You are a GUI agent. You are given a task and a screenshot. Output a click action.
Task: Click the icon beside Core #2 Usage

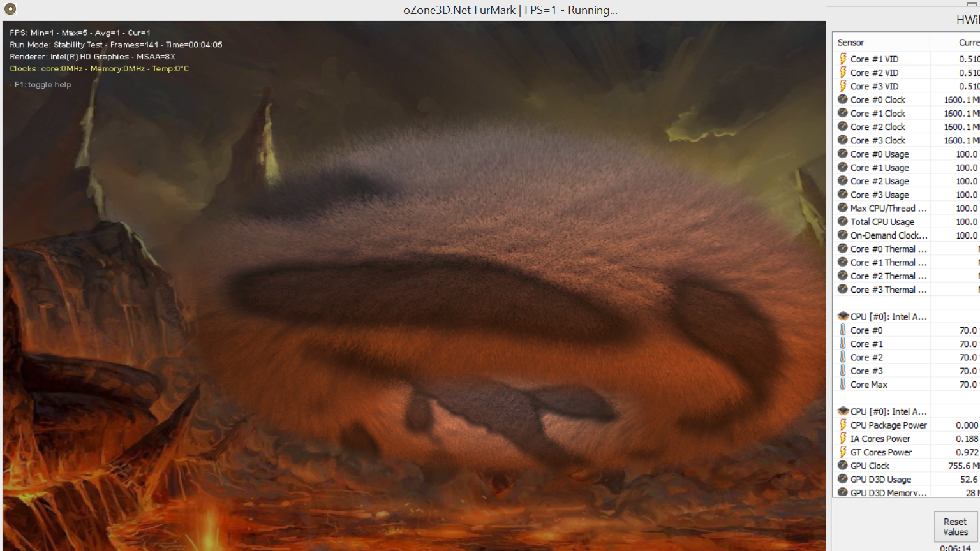pos(843,180)
